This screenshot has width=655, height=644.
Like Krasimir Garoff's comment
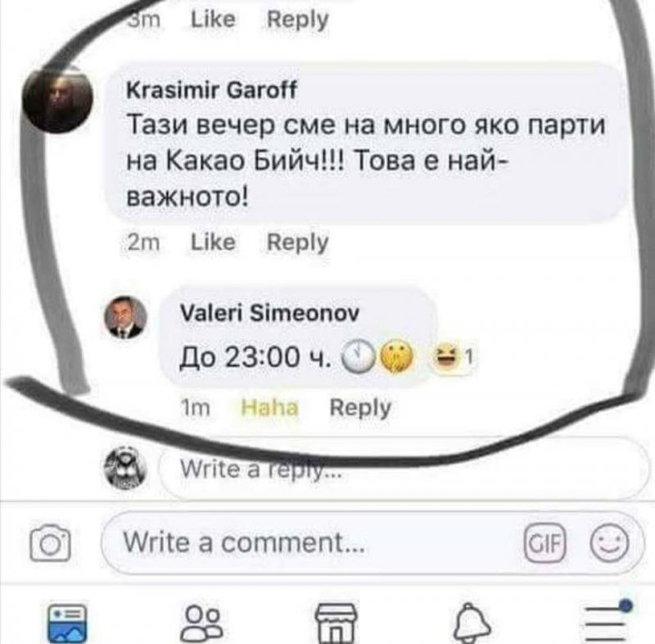(x=213, y=243)
